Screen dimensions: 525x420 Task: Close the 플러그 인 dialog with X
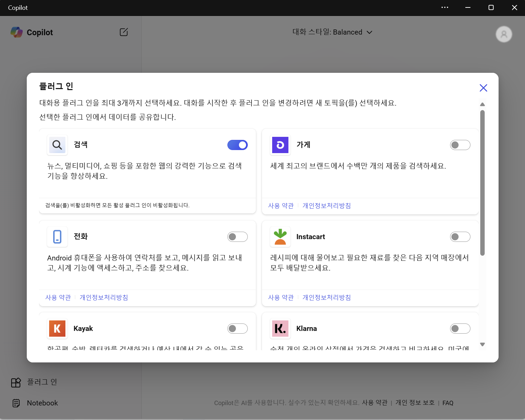pyautogui.click(x=483, y=88)
